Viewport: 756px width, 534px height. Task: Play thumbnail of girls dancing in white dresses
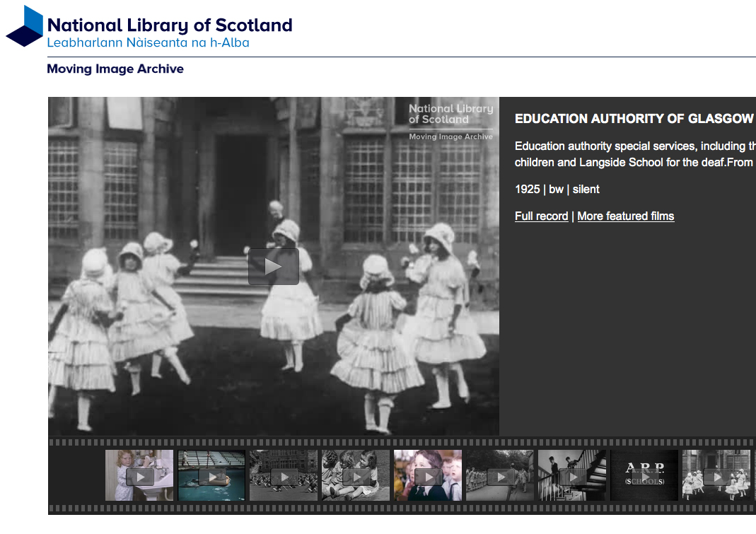[x=716, y=476]
